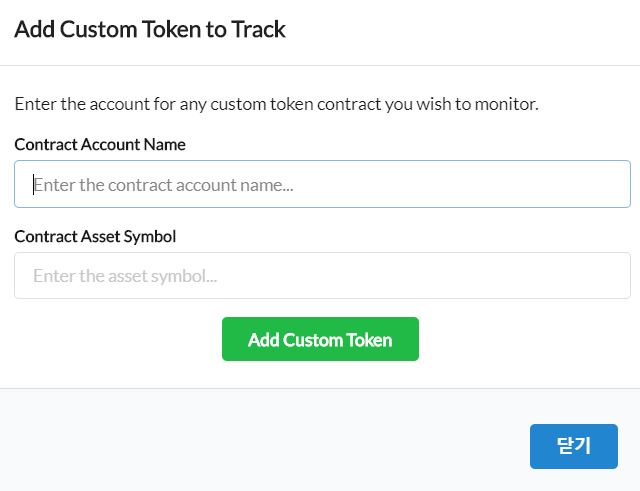Click the "Add Custom Token to Track" title
Screen dimensions: 640x491
tap(150, 30)
